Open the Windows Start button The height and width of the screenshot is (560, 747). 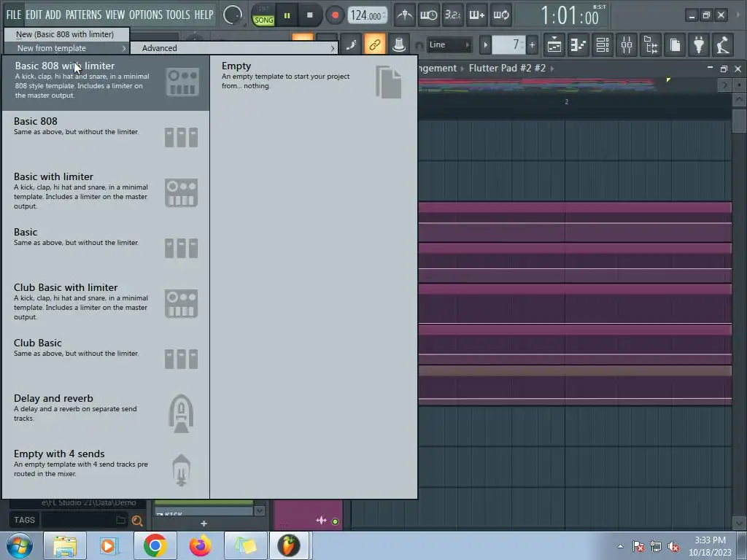[x=20, y=545]
